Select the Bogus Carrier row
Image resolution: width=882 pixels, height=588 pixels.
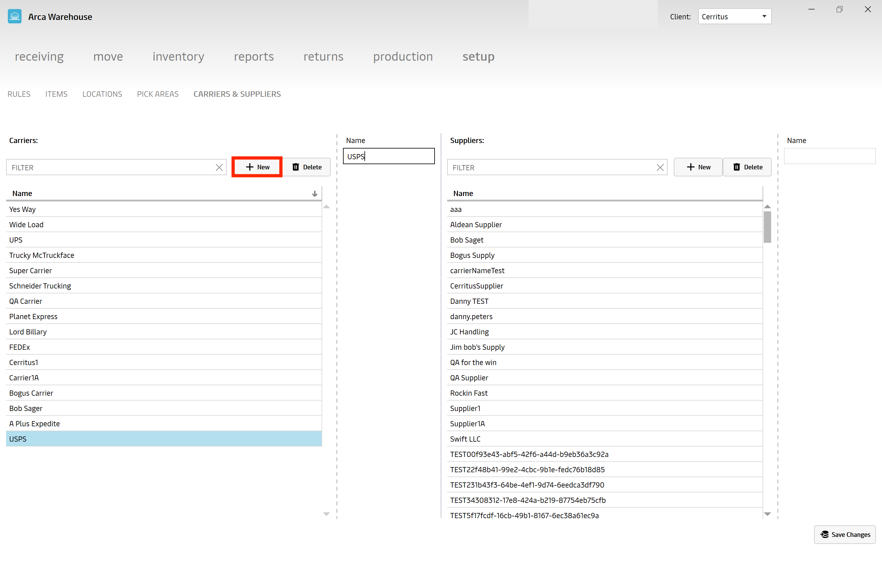click(x=164, y=393)
